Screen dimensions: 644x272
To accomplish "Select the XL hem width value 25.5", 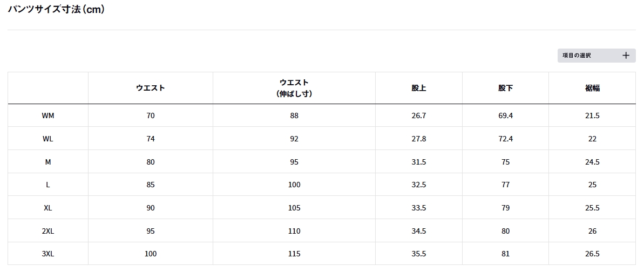I will point(592,208).
